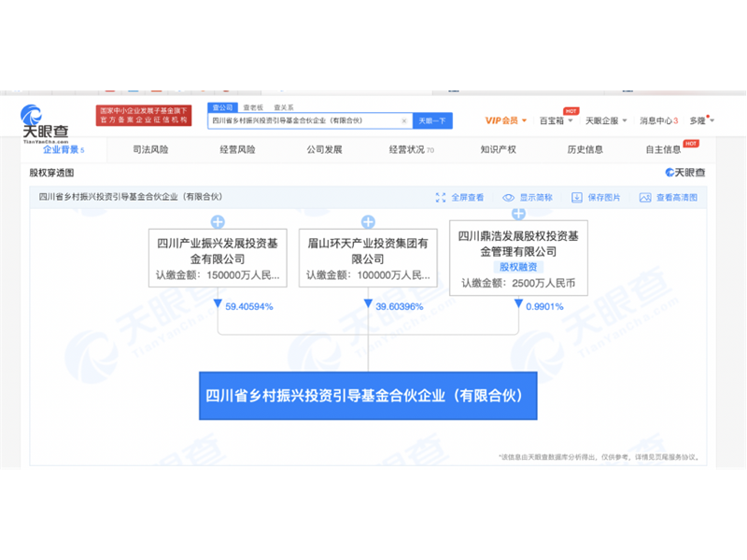Open 消息中心 notifications
Image resolution: width=747 pixels, height=560 pixels.
(x=658, y=121)
